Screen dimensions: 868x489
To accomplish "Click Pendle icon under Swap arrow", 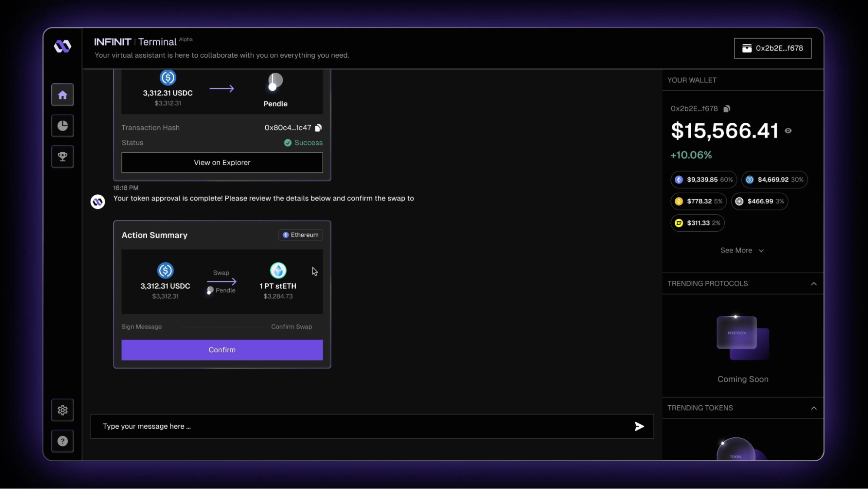I will (210, 290).
